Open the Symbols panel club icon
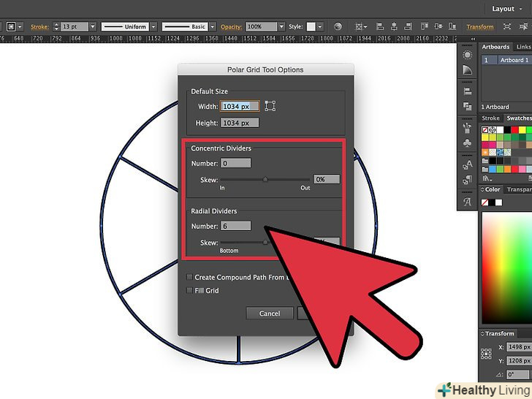This screenshot has width=532, height=399. (x=467, y=143)
